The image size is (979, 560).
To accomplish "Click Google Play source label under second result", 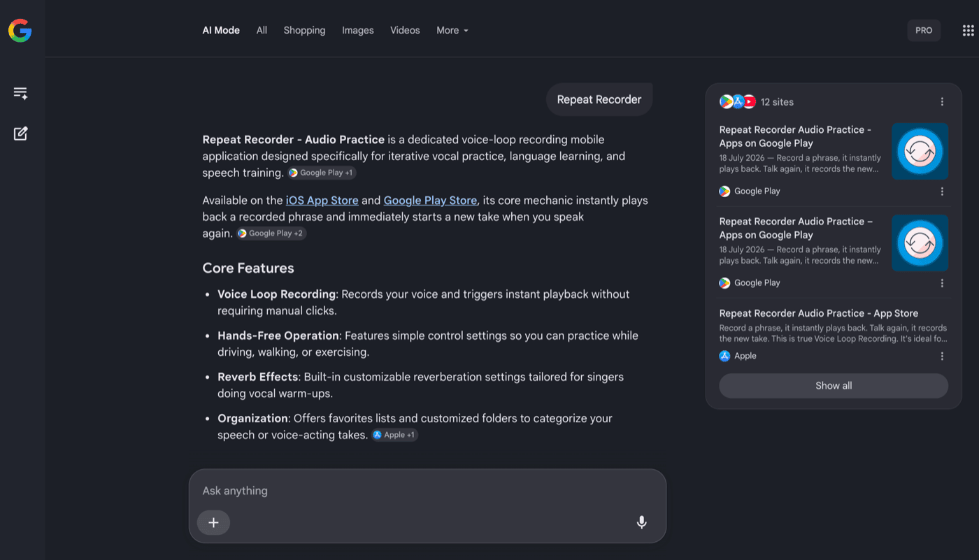I will pyautogui.click(x=757, y=283).
